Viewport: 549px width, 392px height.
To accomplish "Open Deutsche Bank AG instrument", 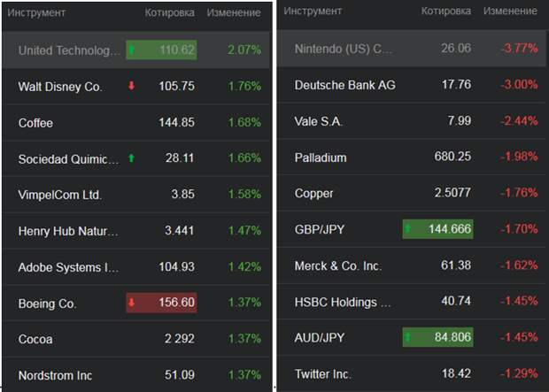I will (345, 85).
